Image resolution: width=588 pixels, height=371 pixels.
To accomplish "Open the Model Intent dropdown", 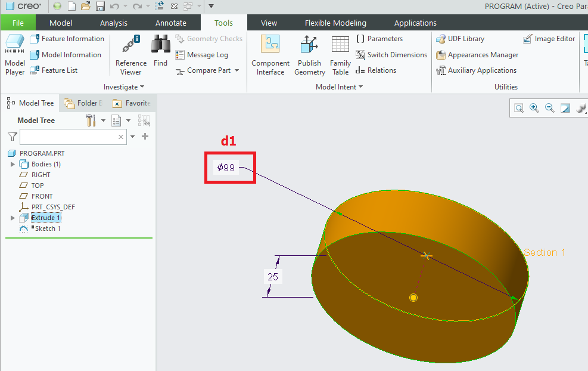I will tap(339, 86).
